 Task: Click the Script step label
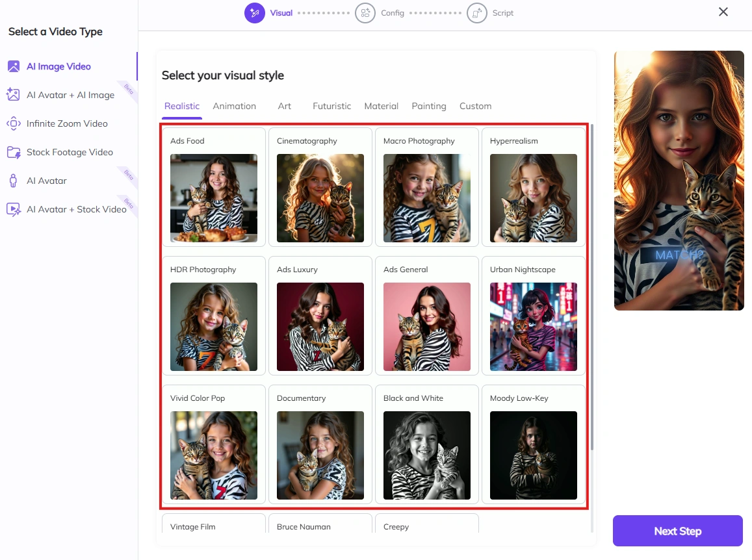click(x=502, y=13)
